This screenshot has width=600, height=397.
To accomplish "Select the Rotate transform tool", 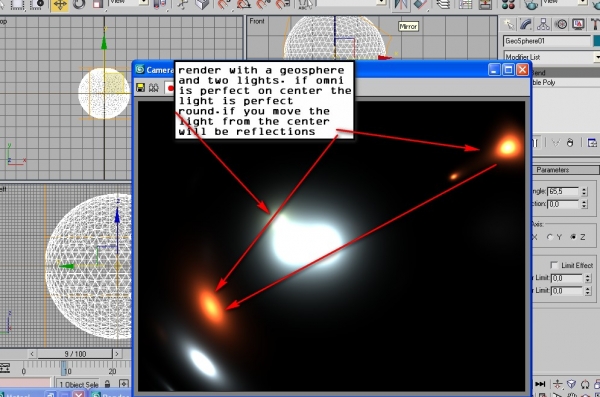I will [79, 5].
